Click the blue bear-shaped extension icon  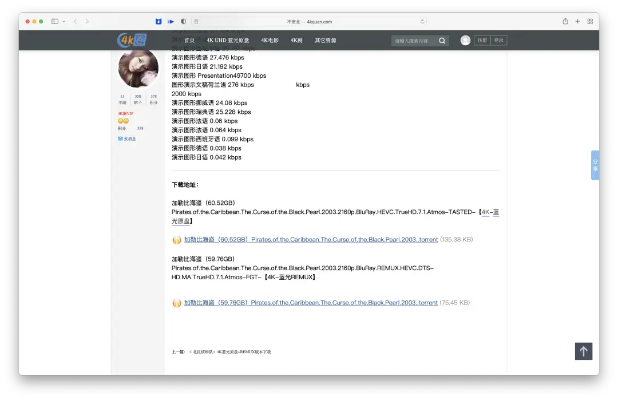click(158, 21)
